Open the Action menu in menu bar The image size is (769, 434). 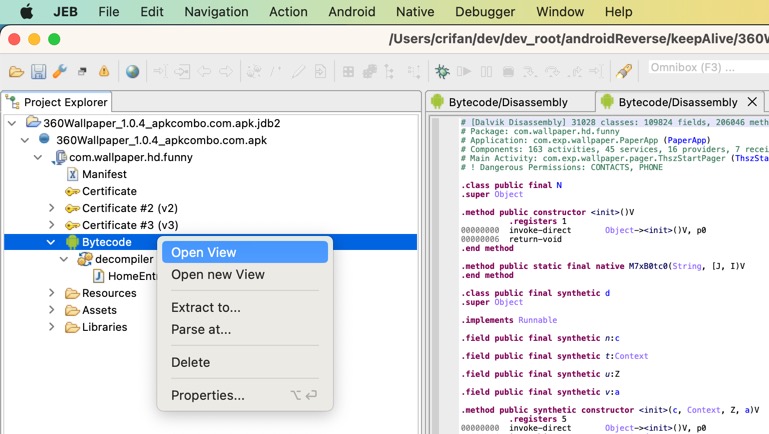point(288,12)
